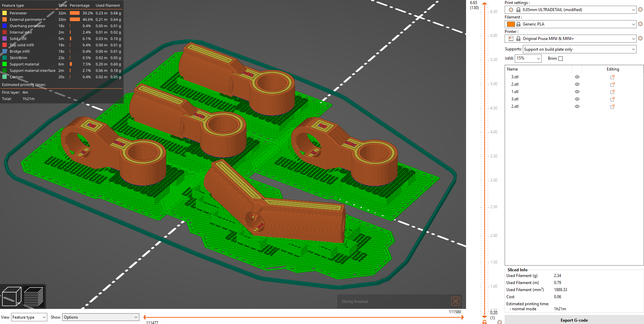Screen dimensions: 644x324
Task: Open the Filament preset dropdown
Action: click(x=570, y=24)
